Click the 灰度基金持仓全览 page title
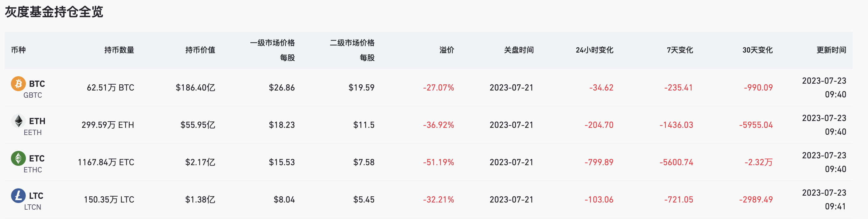 pyautogui.click(x=54, y=11)
